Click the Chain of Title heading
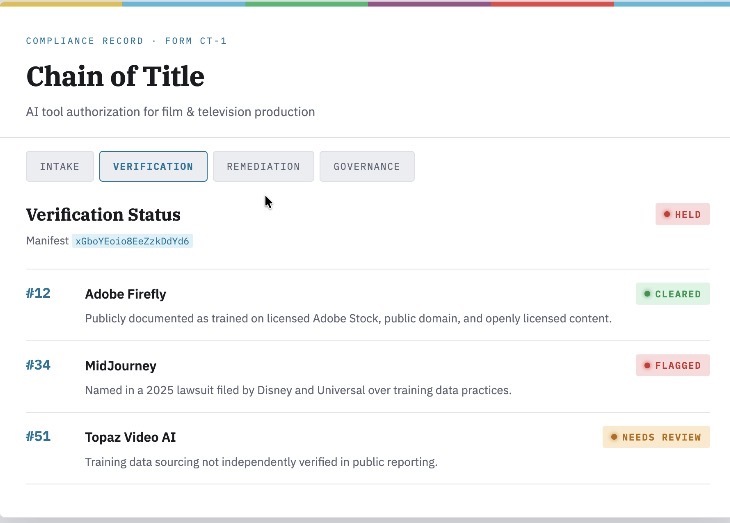This screenshot has width=730, height=523. point(115,76)
